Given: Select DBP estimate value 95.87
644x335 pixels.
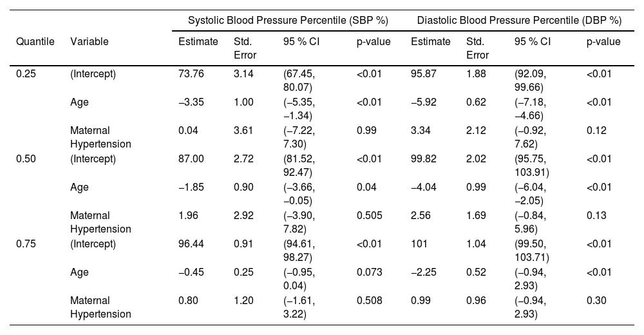Looking at the screenshot, I should coord(424,74).
